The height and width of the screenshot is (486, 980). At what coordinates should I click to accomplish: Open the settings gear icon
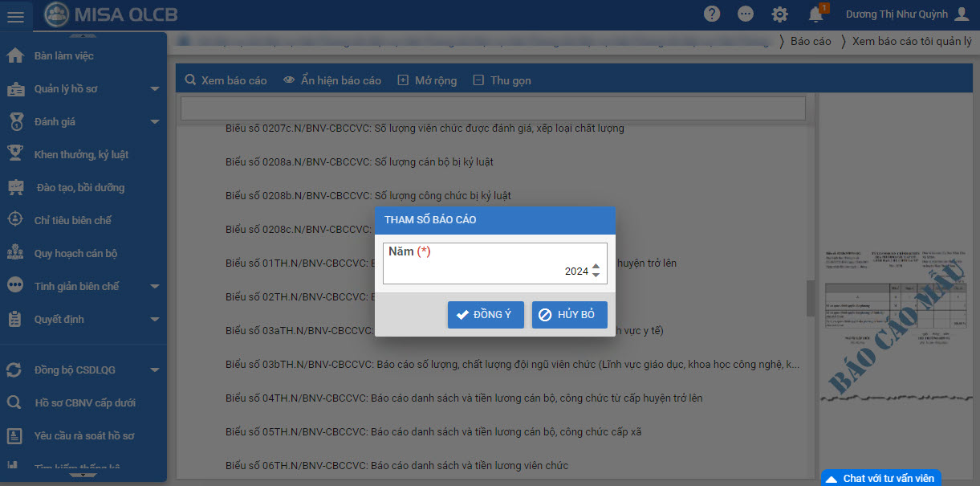779,14
